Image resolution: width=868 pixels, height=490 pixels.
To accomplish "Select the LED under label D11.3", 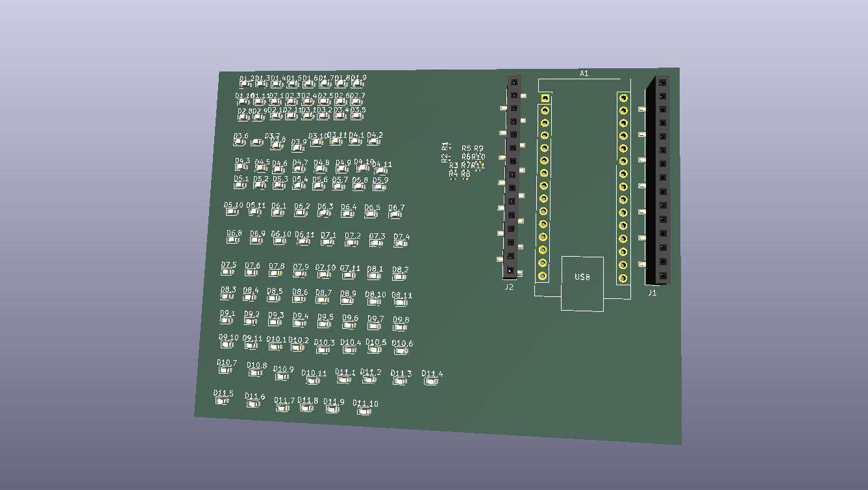I will click(400, 381).
